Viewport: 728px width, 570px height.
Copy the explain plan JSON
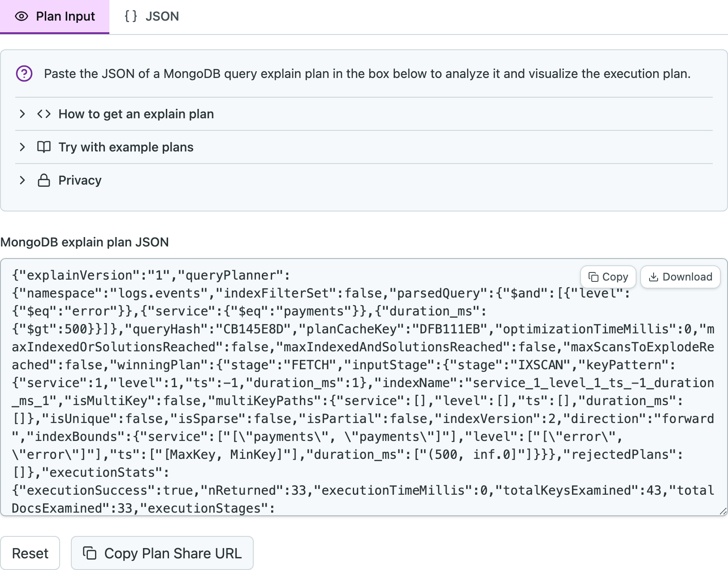click(x=608, y=277)
